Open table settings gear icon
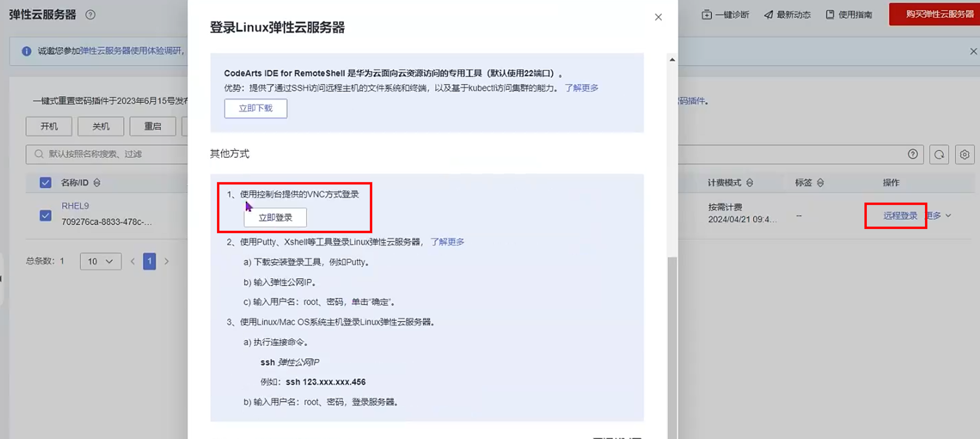Viewport: 980px width, 439px height. (965, 154)
